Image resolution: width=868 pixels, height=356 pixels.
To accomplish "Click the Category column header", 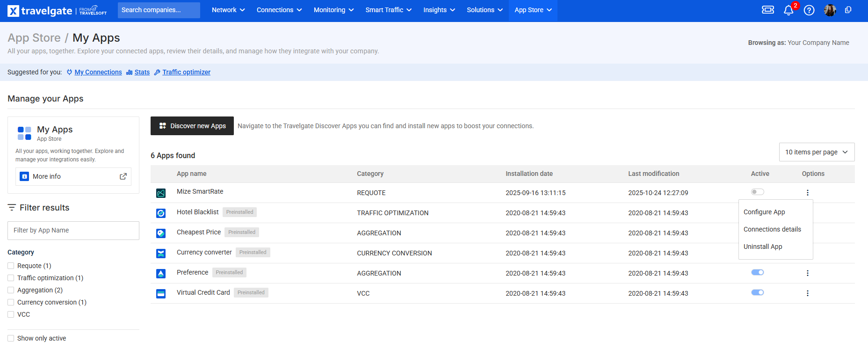I will (x=370, y=174).
